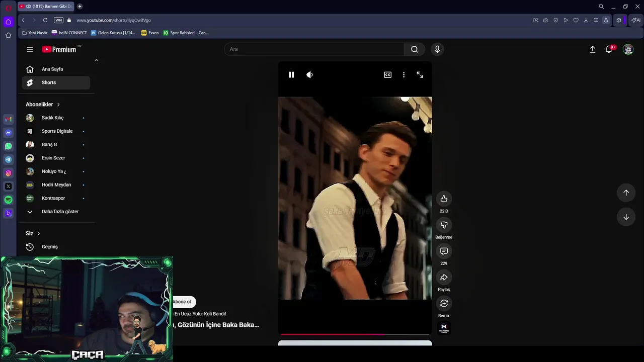Go forward in browser history
644x362 pixels.
click(34, 20)
